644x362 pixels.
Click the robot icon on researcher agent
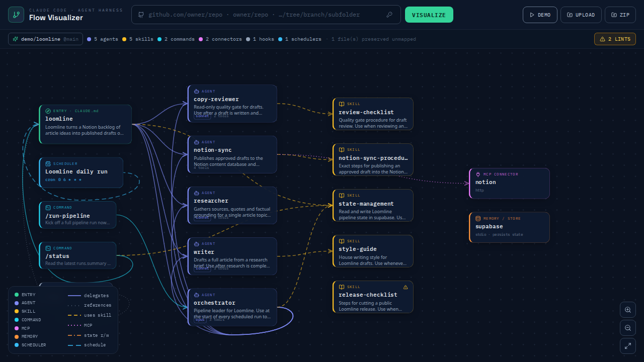click(197, 193)
